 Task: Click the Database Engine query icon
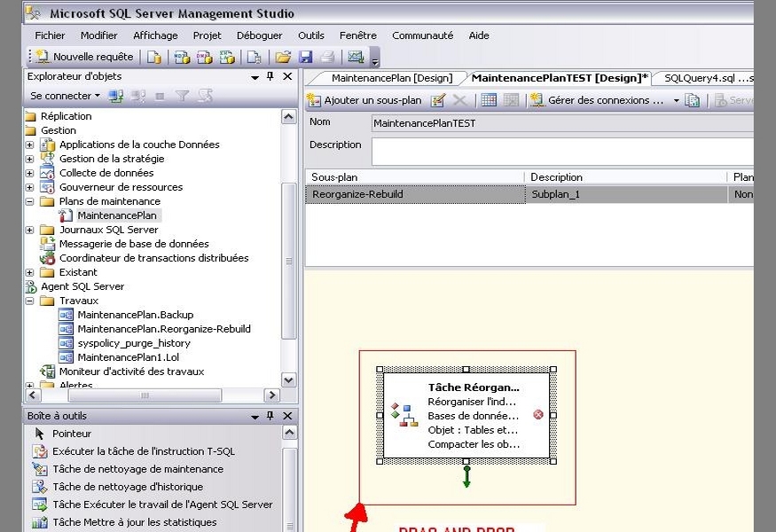click(154, 57)
